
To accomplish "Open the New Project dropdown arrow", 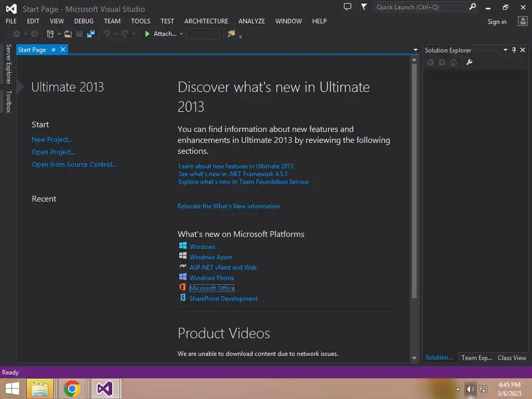I will coord(59,34).
